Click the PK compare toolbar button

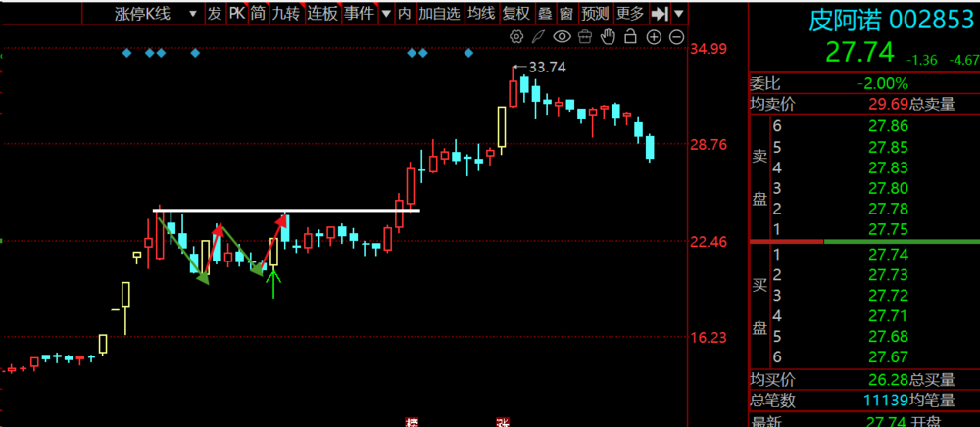click(x=236, y=14)
